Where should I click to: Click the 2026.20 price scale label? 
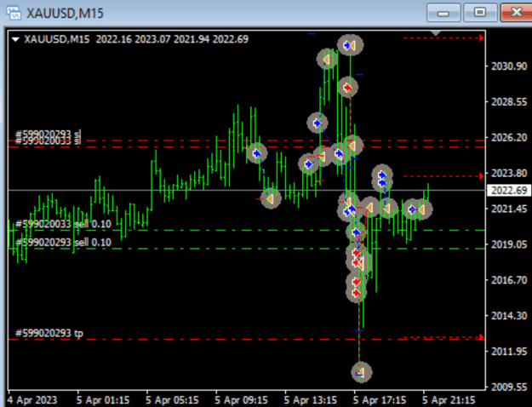point(509,137)
